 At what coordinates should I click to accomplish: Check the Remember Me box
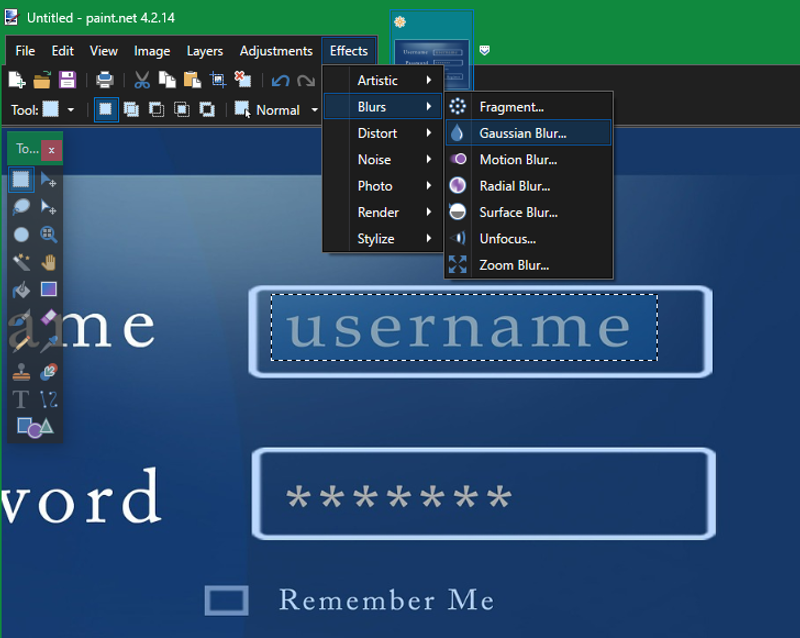[226, 600]
